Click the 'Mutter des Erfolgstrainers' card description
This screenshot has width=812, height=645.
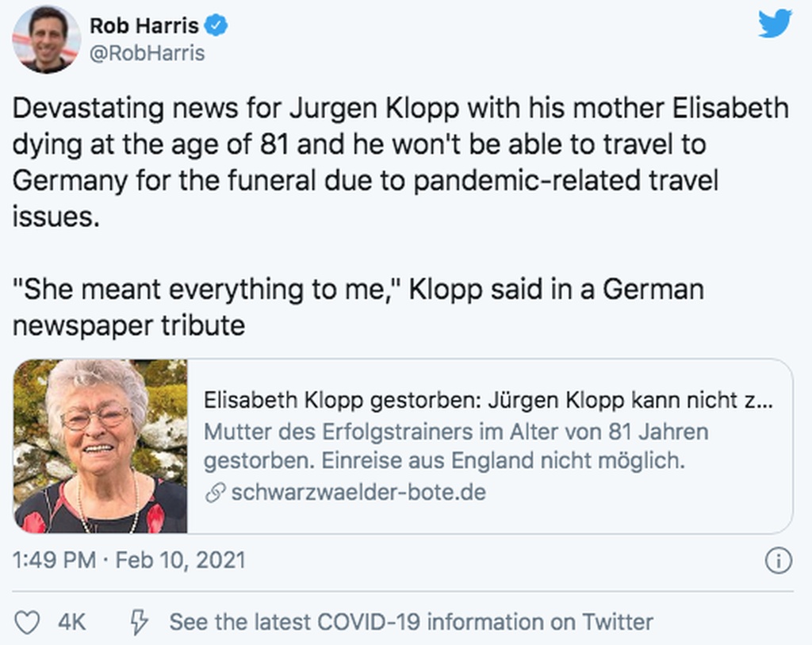(x=456, y=432)
